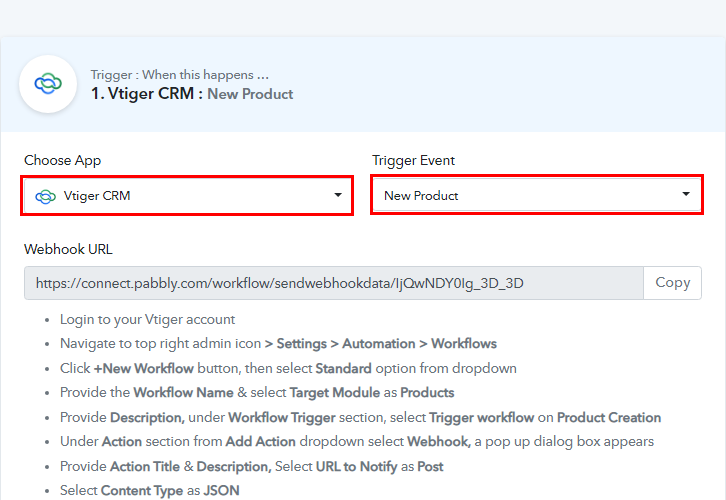Click the Copy button for Webhook URL
Viewport: 726px width, 500px height.
tap(672, 282)
